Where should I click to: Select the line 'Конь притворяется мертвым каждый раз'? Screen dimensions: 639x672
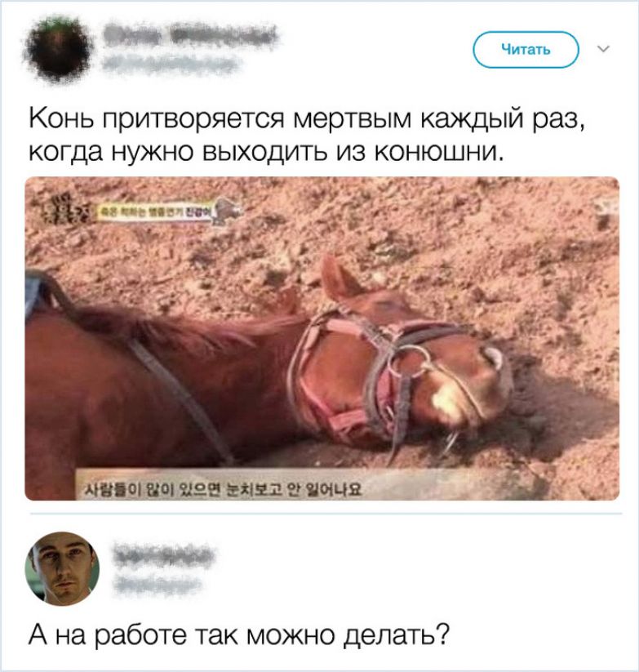(307, 119)
